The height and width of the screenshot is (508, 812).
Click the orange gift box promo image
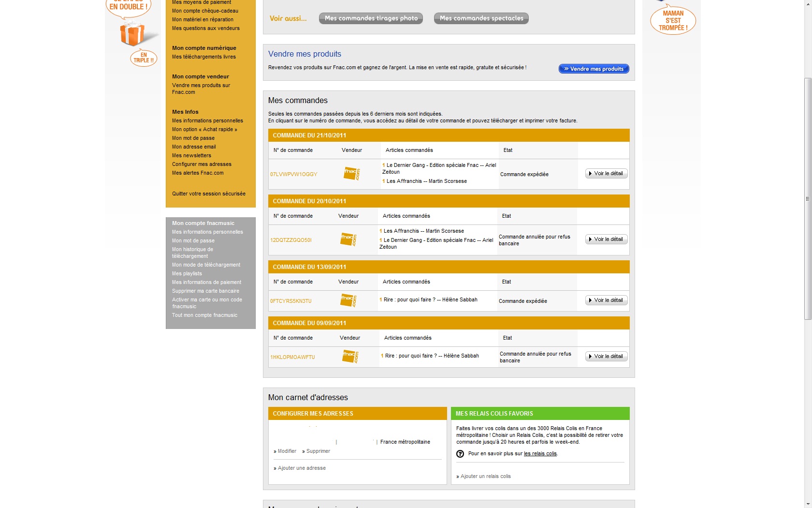132,34
